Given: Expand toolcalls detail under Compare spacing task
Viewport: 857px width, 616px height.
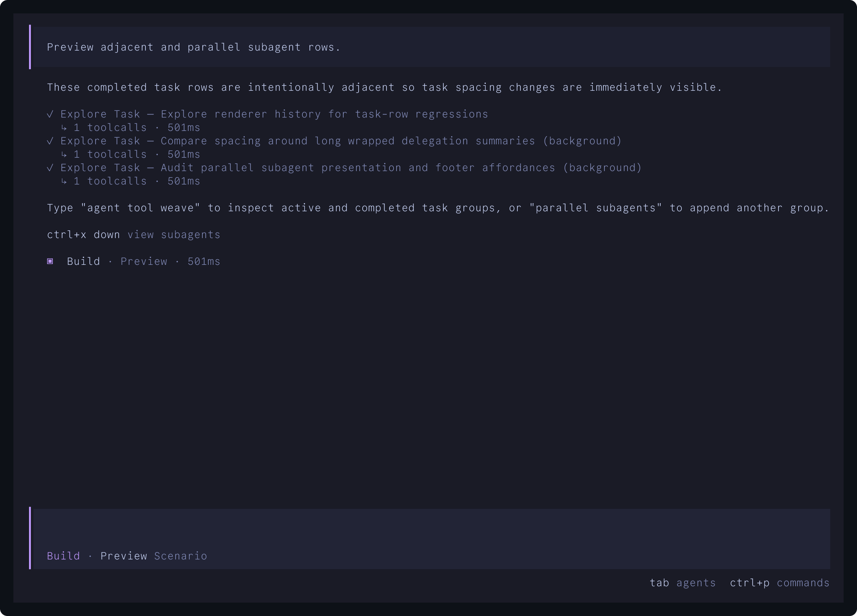Looking at the screenshot, I should point(137,155).
